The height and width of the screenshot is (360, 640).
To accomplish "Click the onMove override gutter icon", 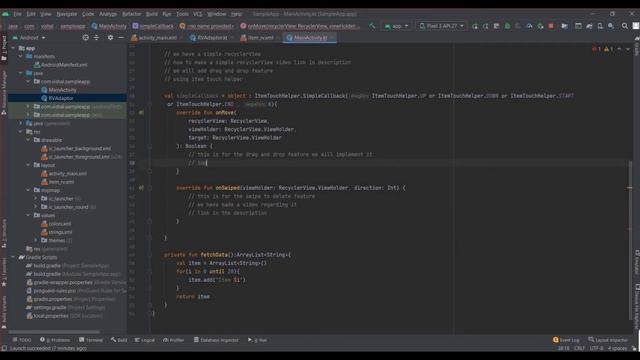I will pyautogui.click(x=141, y=113).
